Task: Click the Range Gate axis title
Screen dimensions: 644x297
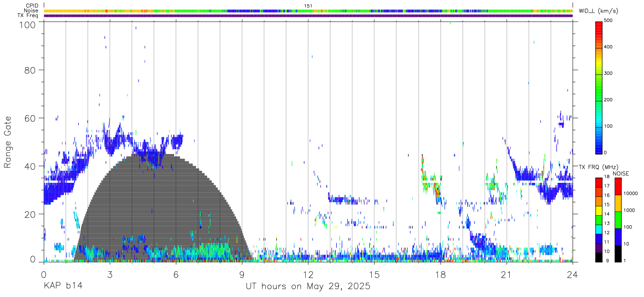Action: tap(8, 142)
